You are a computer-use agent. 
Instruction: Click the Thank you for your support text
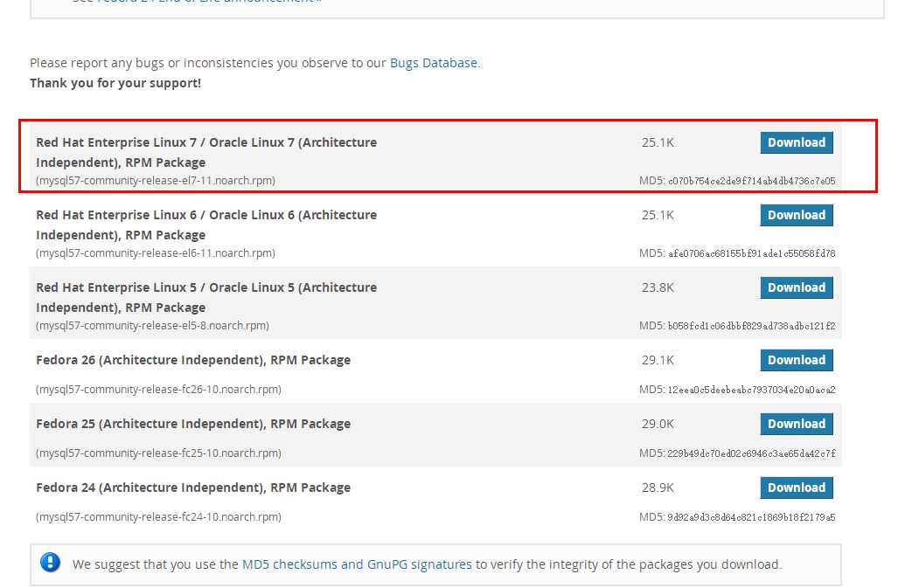pos(115,83)
